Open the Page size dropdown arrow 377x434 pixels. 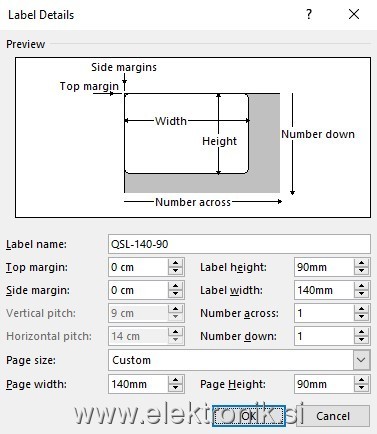coord(361,360)
